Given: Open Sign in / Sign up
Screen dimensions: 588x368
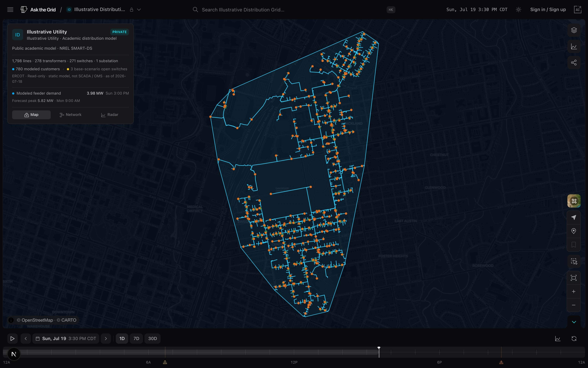Looking at the screenshot, I should [x=548, y=10].
